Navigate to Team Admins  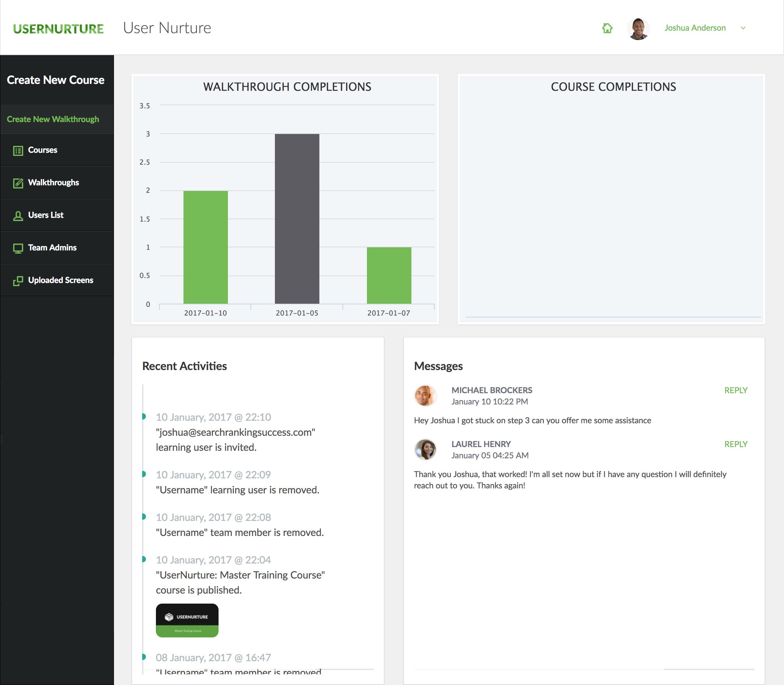pyautogui.click(x=52, y=247)
